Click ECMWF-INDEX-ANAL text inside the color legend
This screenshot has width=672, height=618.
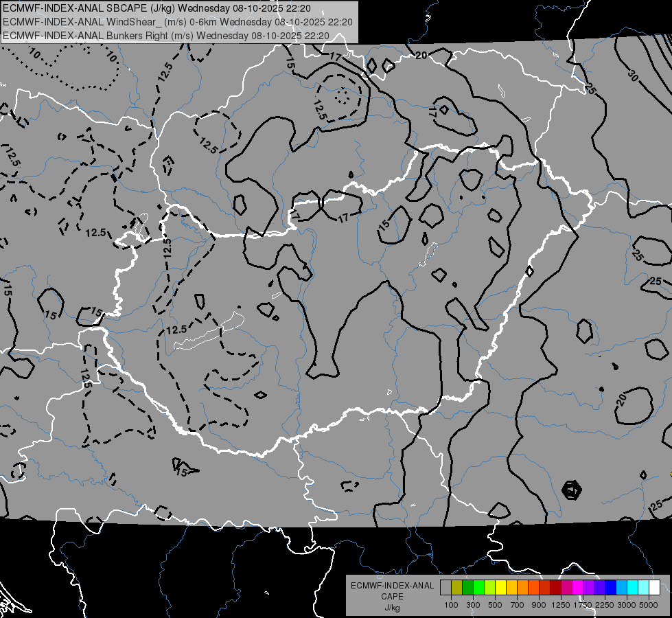392,586
